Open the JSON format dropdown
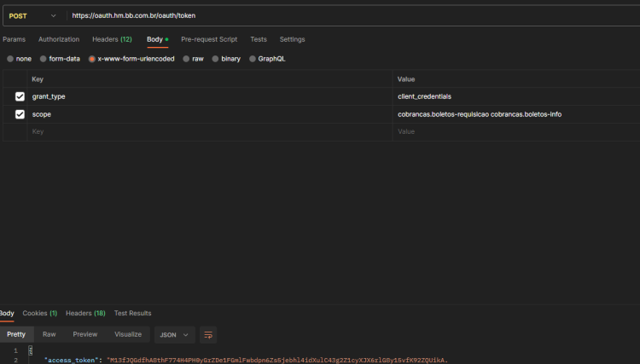Screen dimensions: 640x364 coord(174,335)
